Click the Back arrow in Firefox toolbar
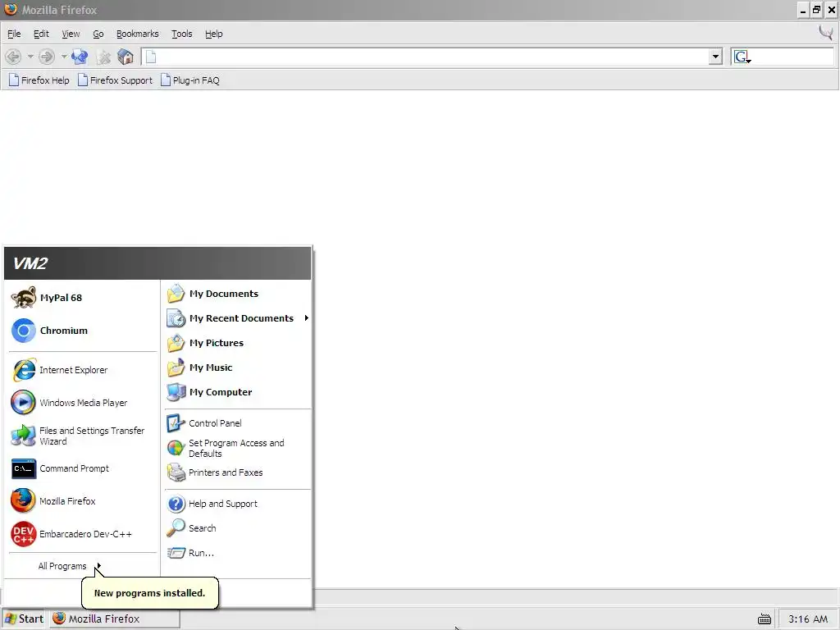 (x=13, y=57)
